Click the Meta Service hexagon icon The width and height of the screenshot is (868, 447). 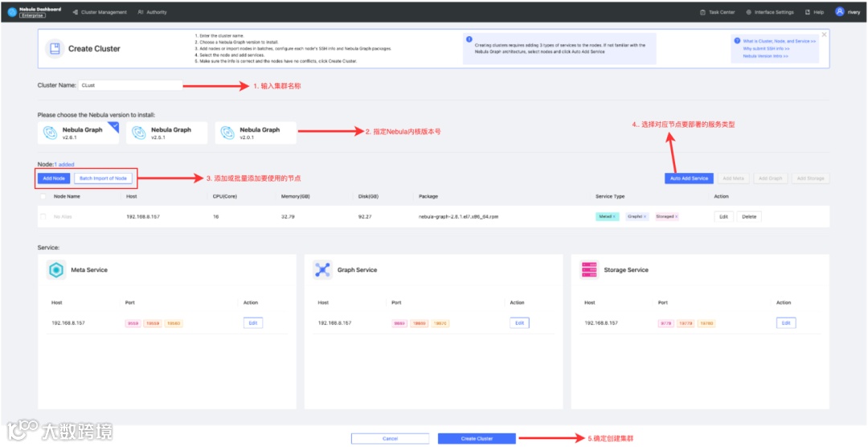pyautogui.click(x=56, y=270)
